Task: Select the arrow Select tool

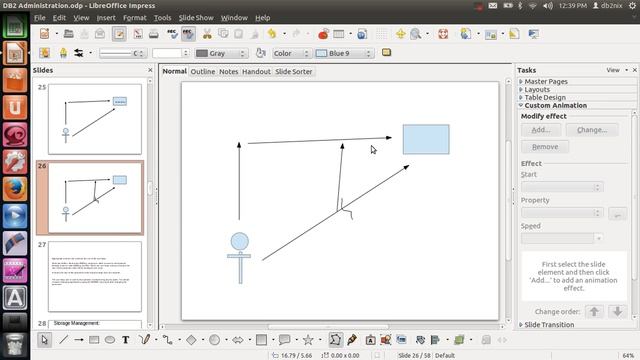Action: (x=44, y=340)
